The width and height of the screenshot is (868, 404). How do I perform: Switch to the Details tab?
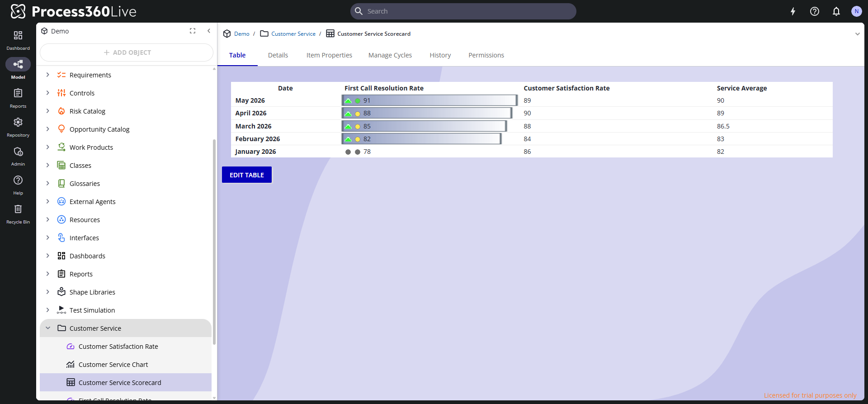click(278, 55)
